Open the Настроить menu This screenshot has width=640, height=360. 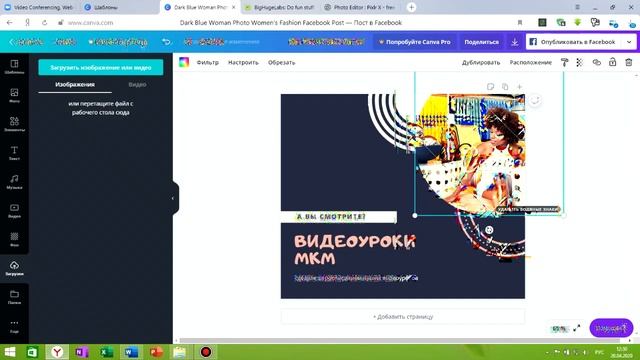click(x=243, y=62)
